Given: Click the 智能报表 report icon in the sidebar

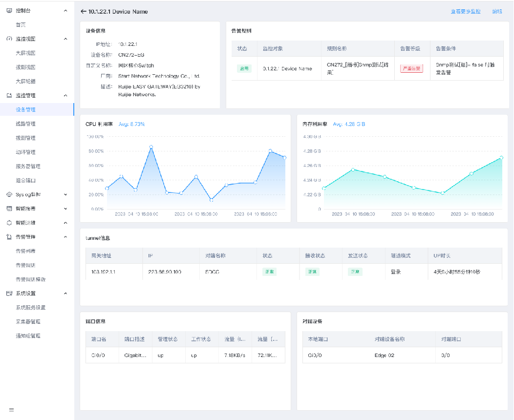Looking at the screenshot, I should pyautogui.click(x=9, y=209).
